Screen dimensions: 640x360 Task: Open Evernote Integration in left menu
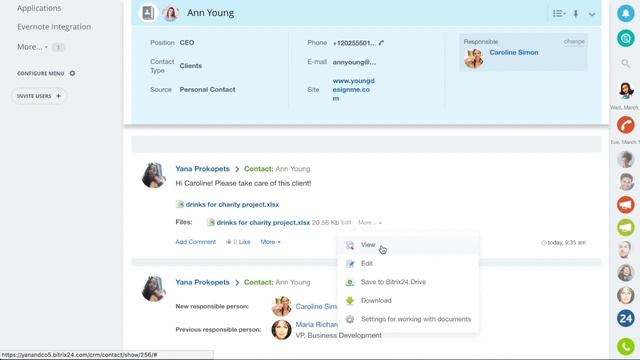54,27
